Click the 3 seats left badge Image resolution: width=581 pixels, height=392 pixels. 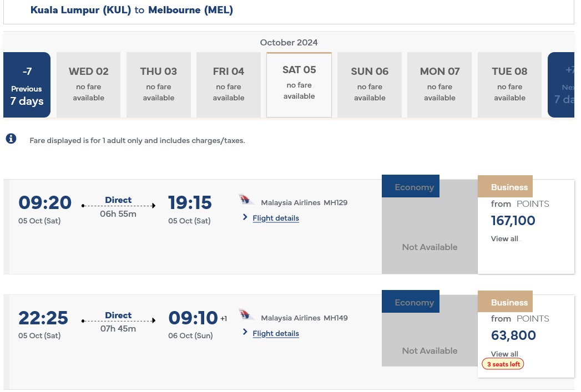503,364
